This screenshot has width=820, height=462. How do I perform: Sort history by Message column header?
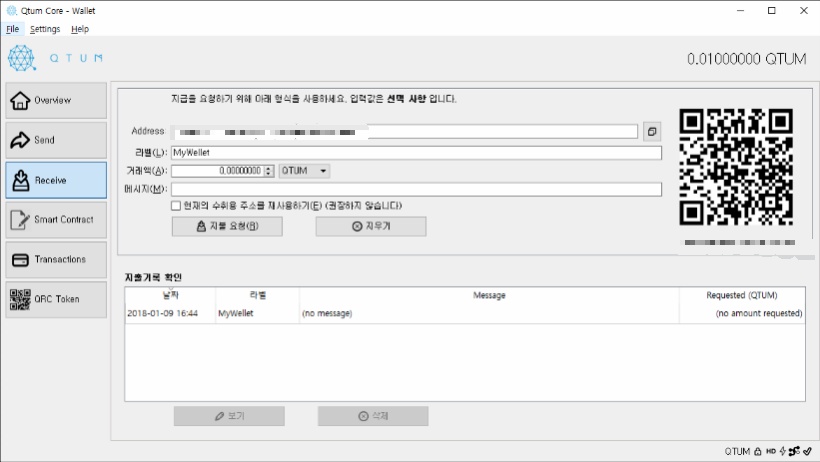pyautogui.click(x=489, y=295)
